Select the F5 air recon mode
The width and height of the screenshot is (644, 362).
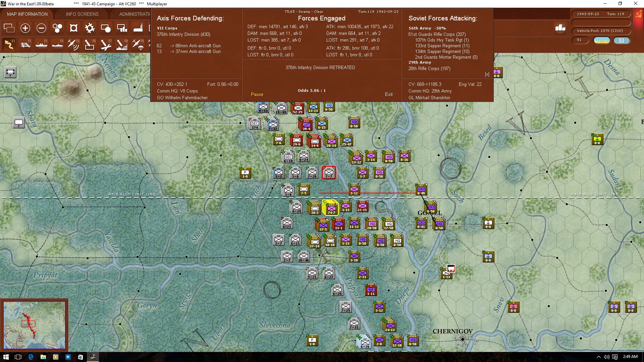click(73, 45)
